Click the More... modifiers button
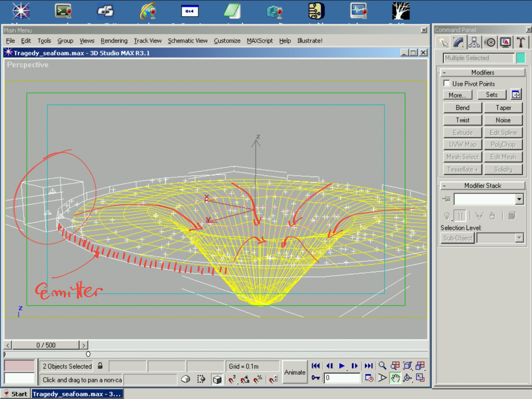Viewport: 532px width, 399px height. click(x=457, y=95)
